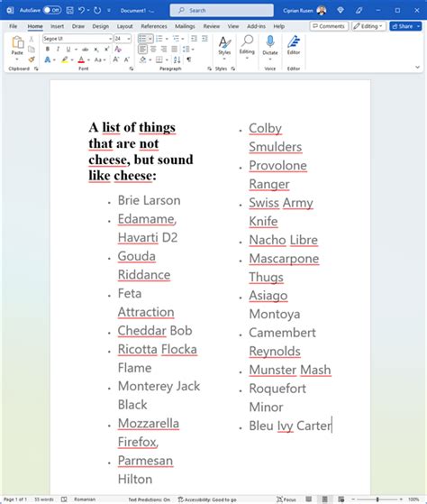Align text right
427x504 pixels.
(x=164, y=50)
